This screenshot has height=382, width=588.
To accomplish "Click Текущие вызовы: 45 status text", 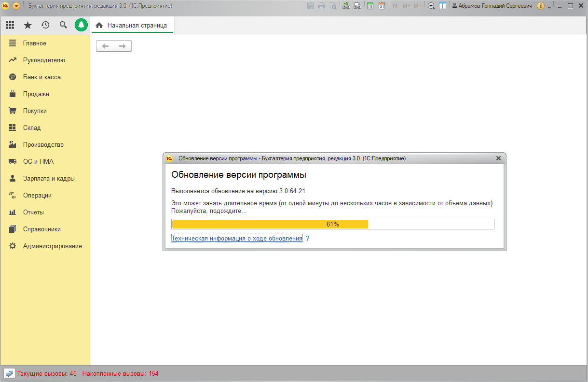I will (x=47, y=374).
